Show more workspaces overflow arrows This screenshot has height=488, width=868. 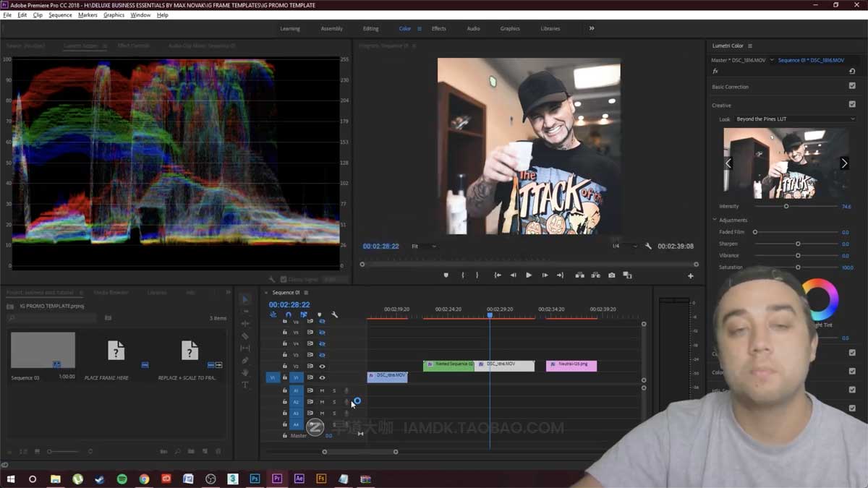coord(592,28)
